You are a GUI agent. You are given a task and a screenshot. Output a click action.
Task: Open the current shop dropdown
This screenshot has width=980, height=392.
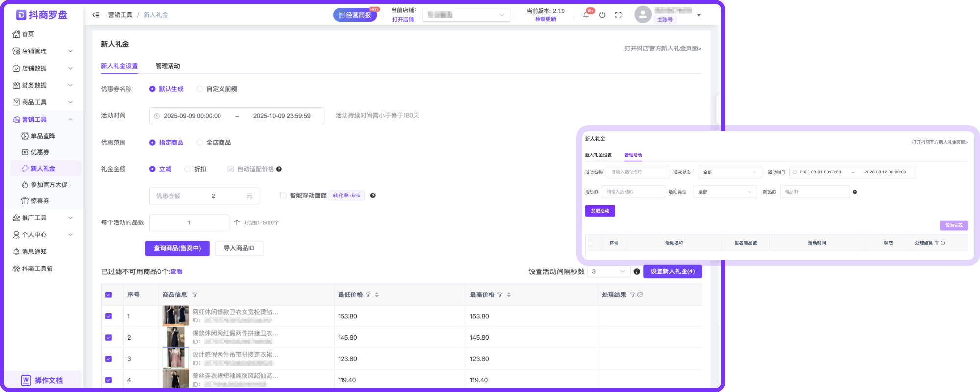click(465, 15)
